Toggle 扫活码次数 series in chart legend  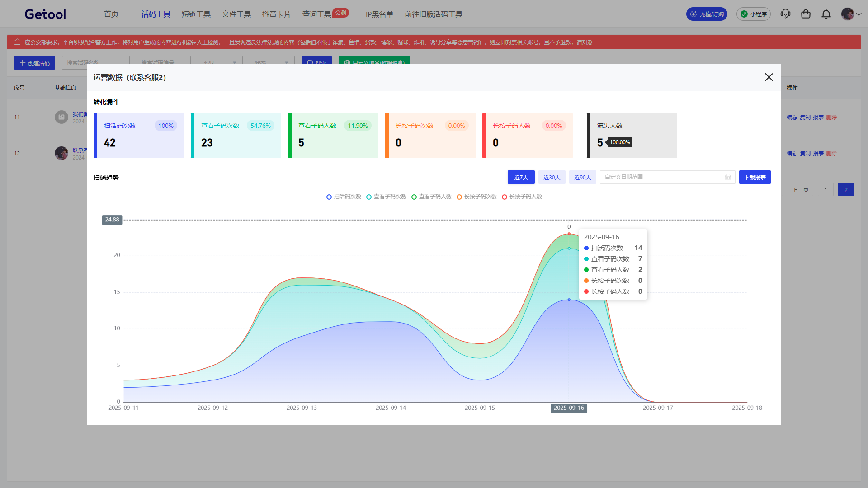click(x=344, y=197)
